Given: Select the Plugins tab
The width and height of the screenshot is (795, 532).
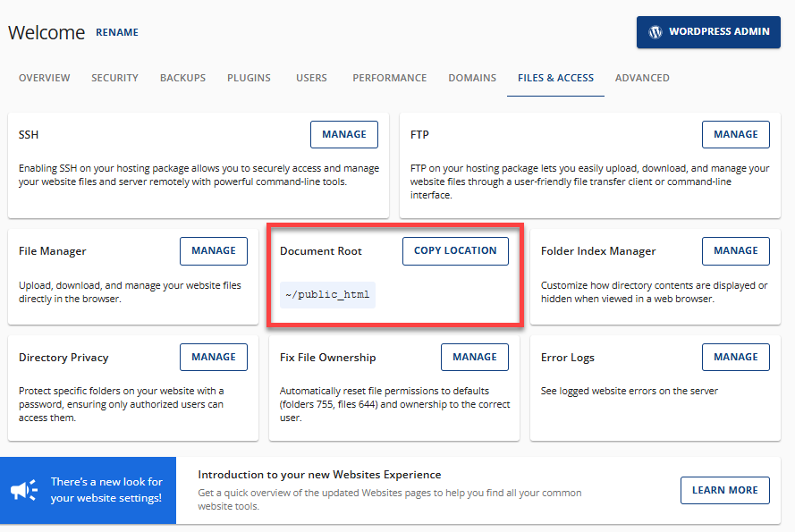Looking at the screenshot, I should [249, 78].
